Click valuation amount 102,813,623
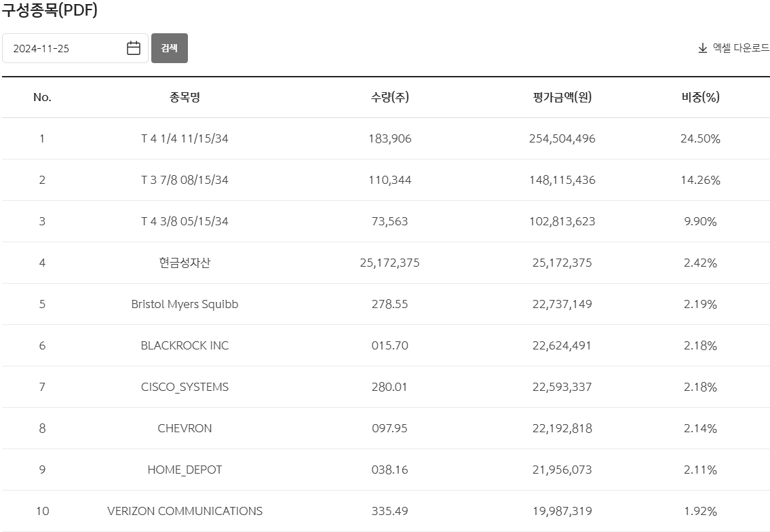This screenshot has width=770, height=532. click(x=562, y=221)
